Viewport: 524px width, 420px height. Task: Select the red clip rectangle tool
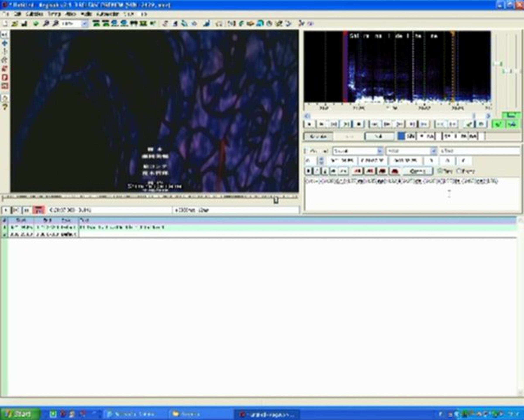(x=5, y=77)
